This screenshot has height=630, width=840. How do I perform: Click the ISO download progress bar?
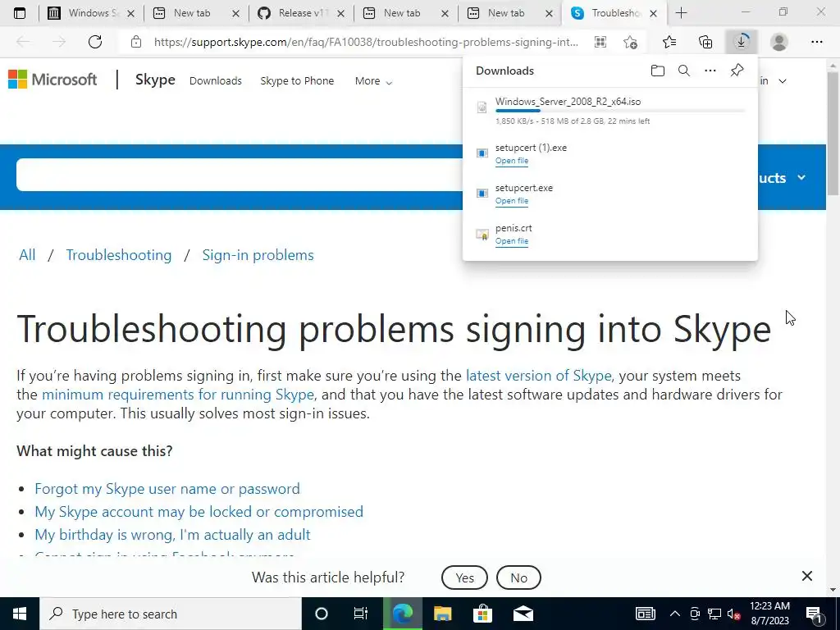point(620,111)
